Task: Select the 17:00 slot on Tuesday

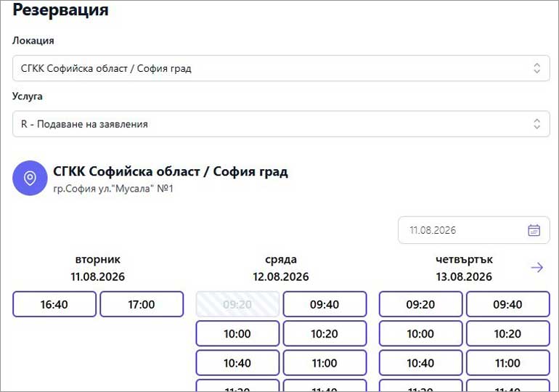Action: pyautogui.click(x=142, y=304)
